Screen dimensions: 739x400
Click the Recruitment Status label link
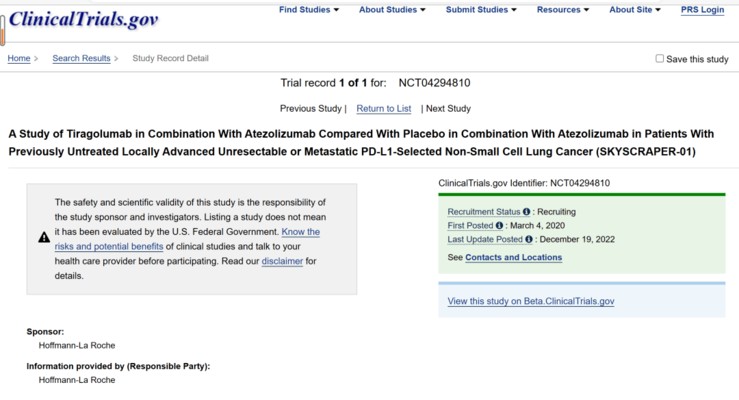[x=484, y=212]
